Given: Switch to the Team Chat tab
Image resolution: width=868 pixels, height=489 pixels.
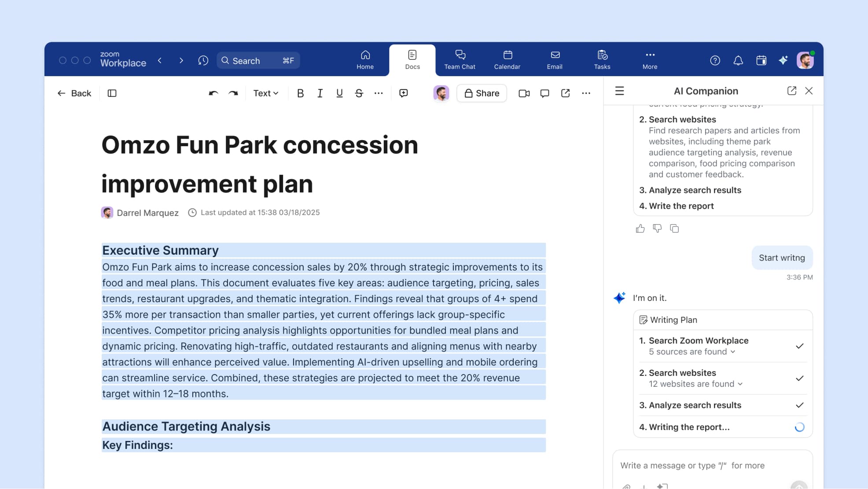Looking at the screenshot, I should 460,60.
